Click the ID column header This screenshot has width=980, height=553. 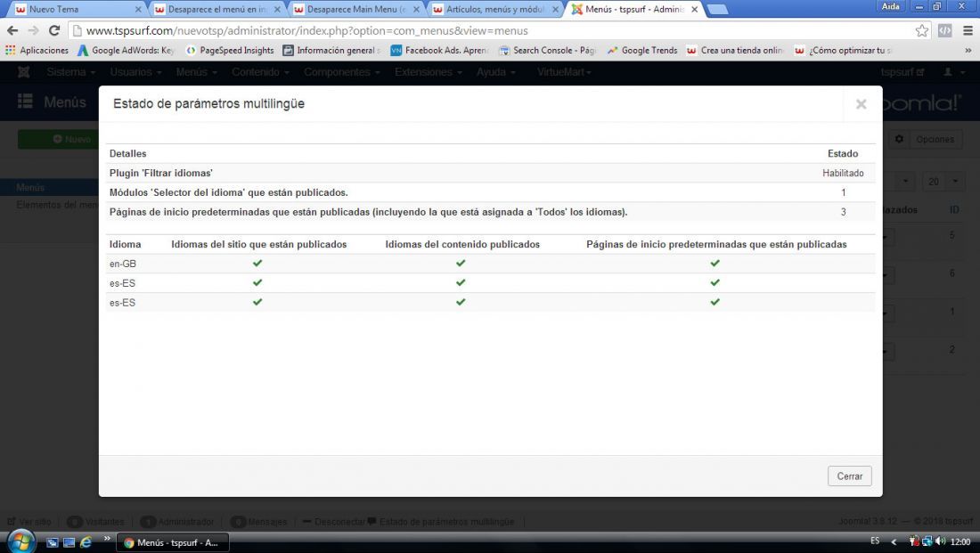[x=954, y=209]
